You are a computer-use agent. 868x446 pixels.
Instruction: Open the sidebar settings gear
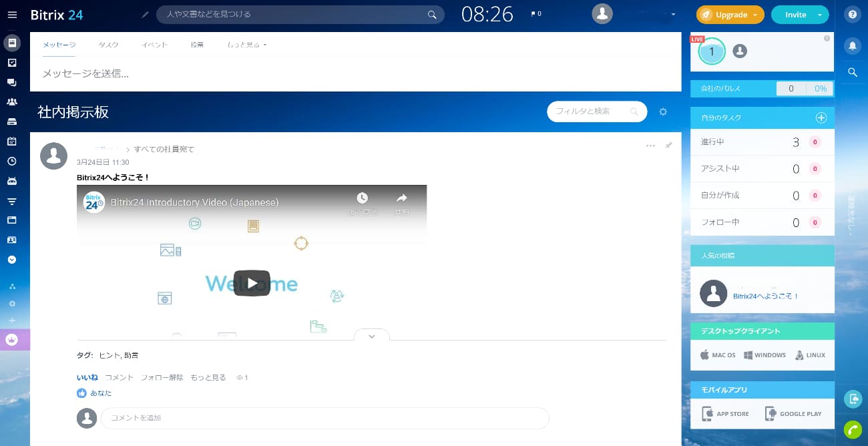coord(12,304)
